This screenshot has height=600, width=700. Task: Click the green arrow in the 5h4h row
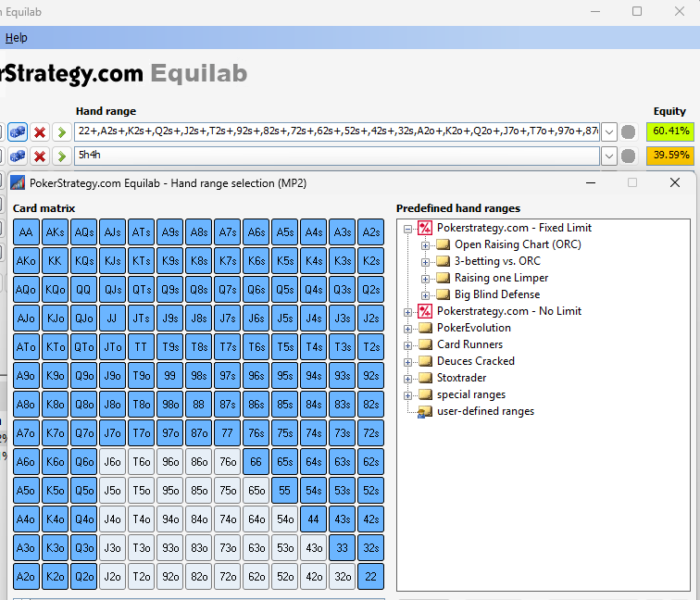(62, 156)
